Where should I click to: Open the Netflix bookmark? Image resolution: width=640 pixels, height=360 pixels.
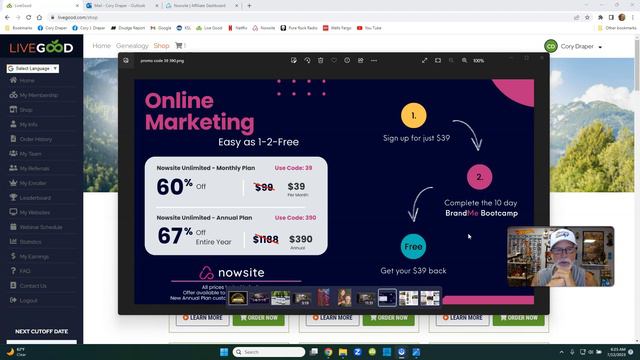[238, 28]
